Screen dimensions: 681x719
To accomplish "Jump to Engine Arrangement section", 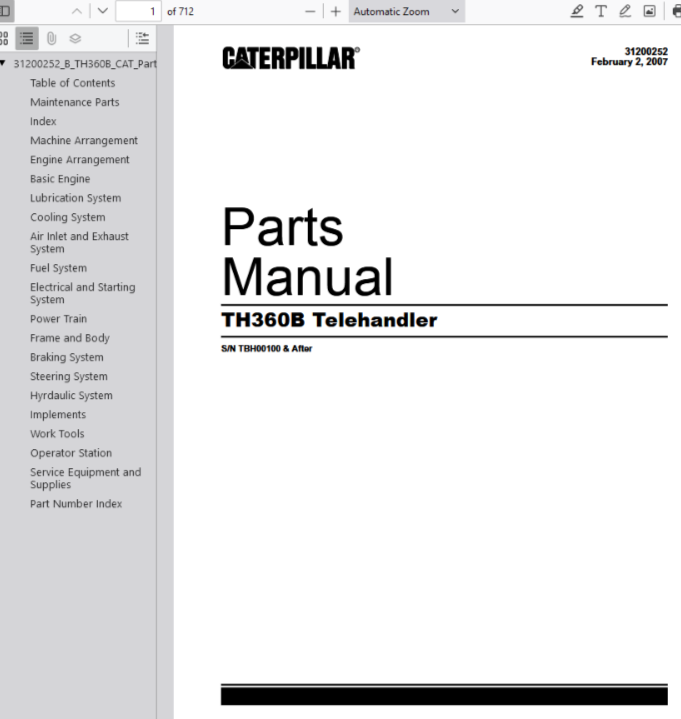I will (x=80, y=160).
